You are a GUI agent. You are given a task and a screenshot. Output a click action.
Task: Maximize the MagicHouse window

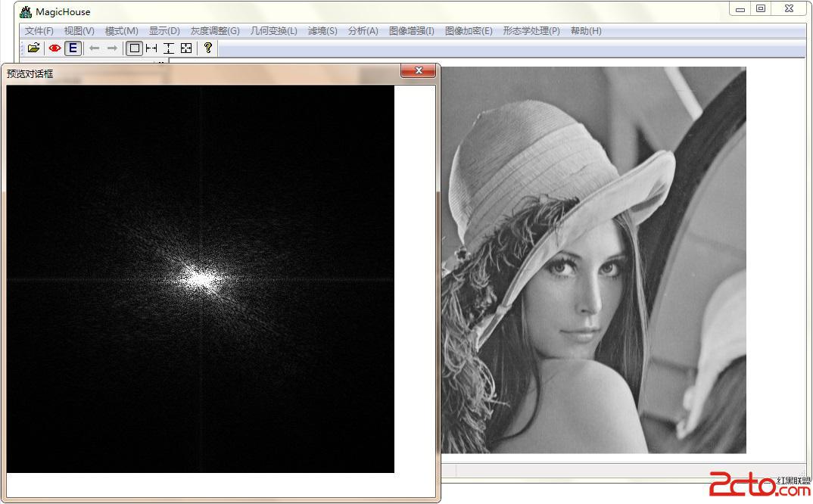pyautogui.click(x=761, y=9)
